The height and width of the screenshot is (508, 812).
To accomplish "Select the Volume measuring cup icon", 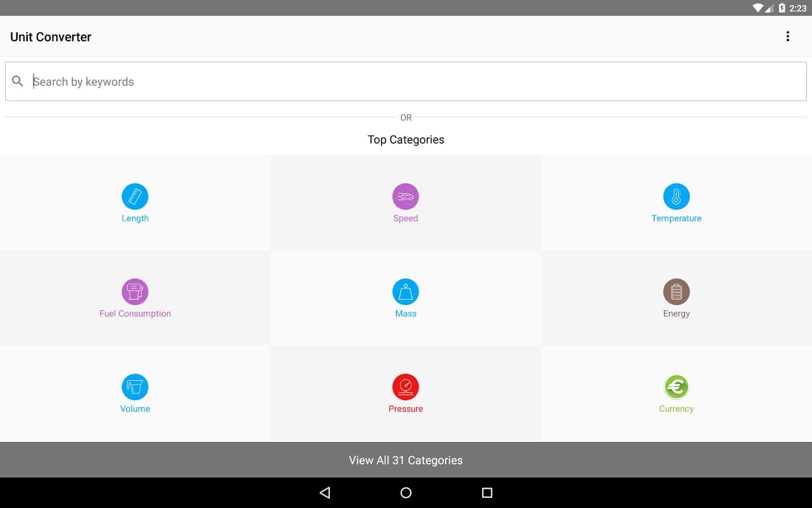I will (x=135, y=387).
